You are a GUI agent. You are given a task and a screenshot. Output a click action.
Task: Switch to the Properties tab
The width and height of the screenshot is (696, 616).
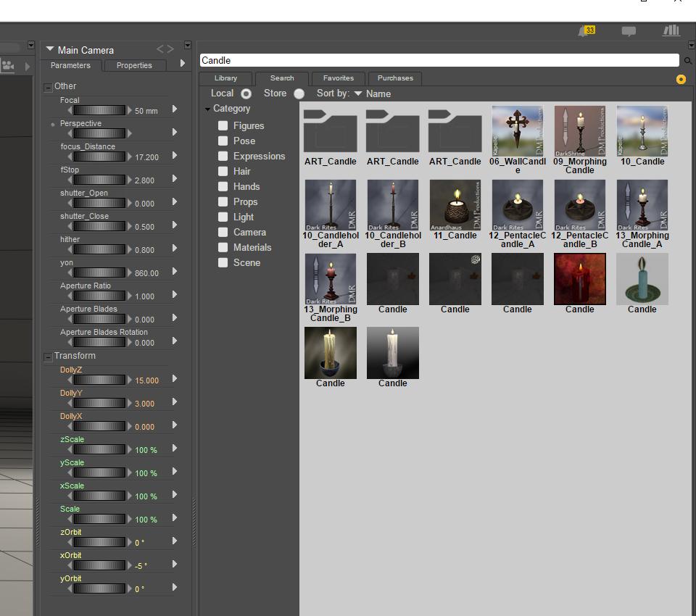[x=134, y=66]
